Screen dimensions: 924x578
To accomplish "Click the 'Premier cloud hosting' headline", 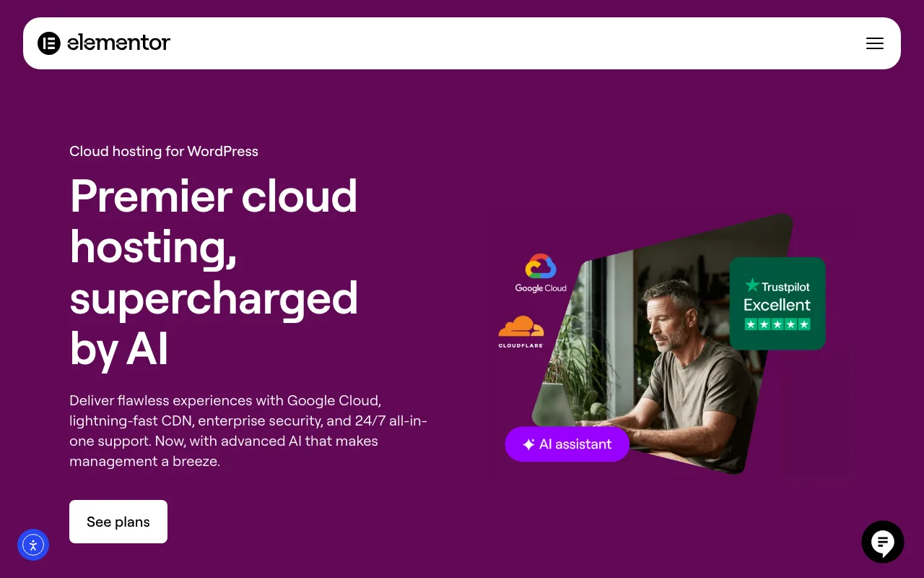I will click(214, 272).
